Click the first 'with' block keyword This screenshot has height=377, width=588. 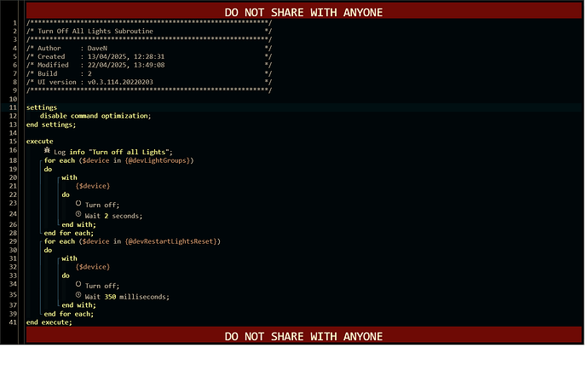(69, 177)
